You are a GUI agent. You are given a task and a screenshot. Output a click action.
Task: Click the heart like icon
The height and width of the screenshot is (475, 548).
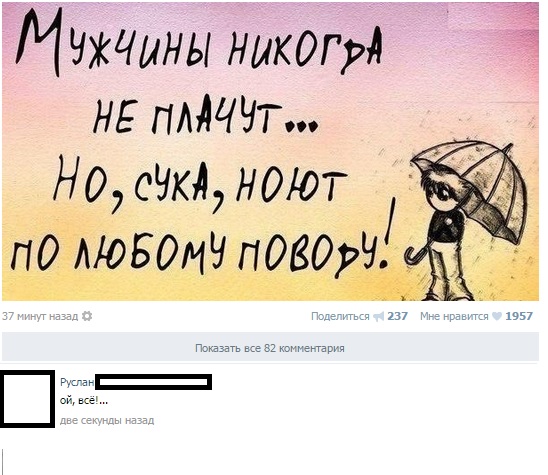coord(497,316)
